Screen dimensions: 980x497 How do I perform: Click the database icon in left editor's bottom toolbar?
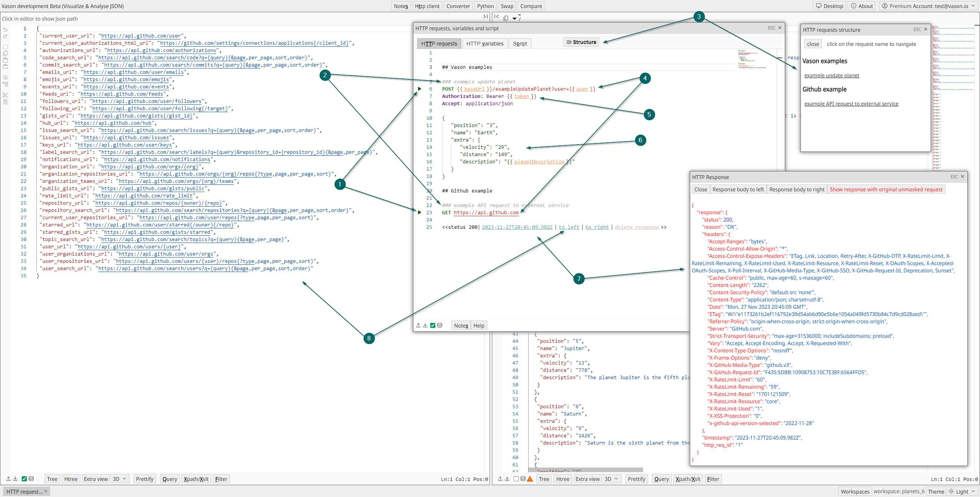click(x=31, y=479)
